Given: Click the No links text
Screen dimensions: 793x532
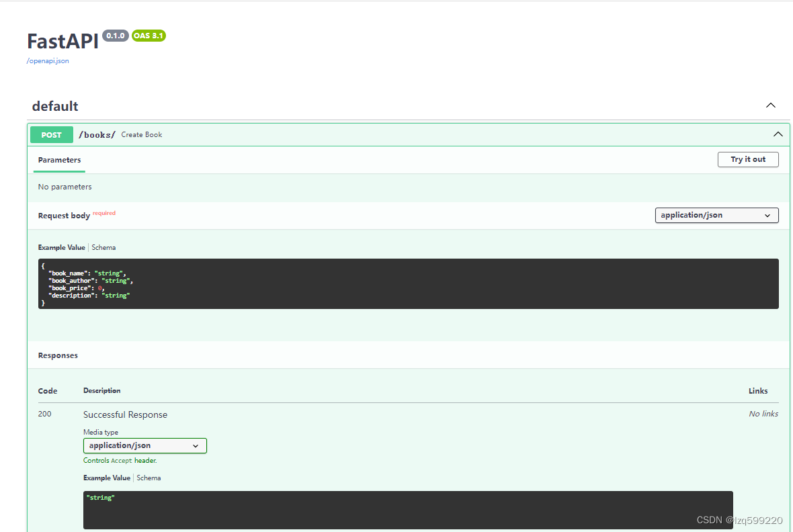Looking at the screenshot, I should tap(763, 414).
